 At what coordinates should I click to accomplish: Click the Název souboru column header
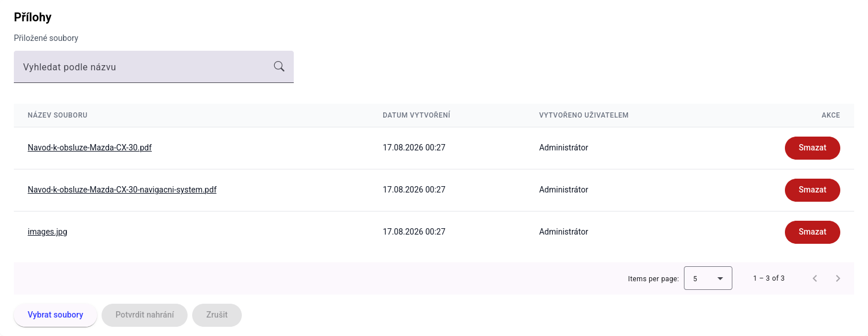tap(57, 115)
